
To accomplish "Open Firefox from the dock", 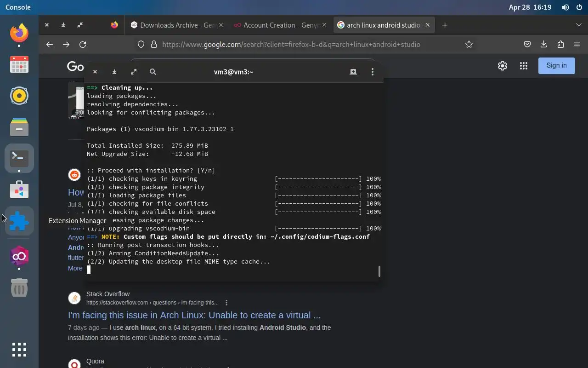I will [19, 33].
